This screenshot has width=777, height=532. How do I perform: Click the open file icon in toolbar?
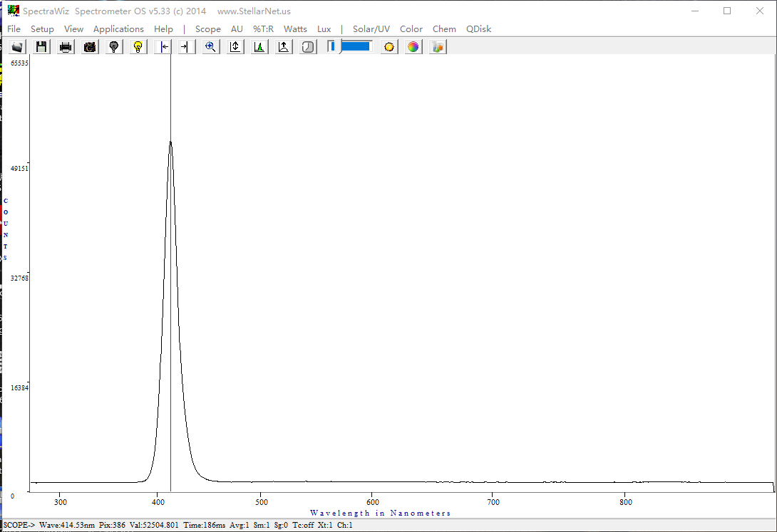tap(18, 47)
